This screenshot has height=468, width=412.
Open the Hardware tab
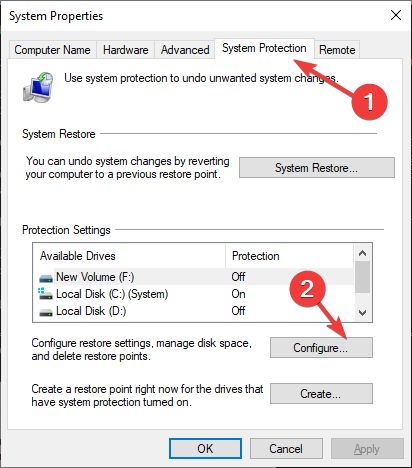[x=126, y=50]
